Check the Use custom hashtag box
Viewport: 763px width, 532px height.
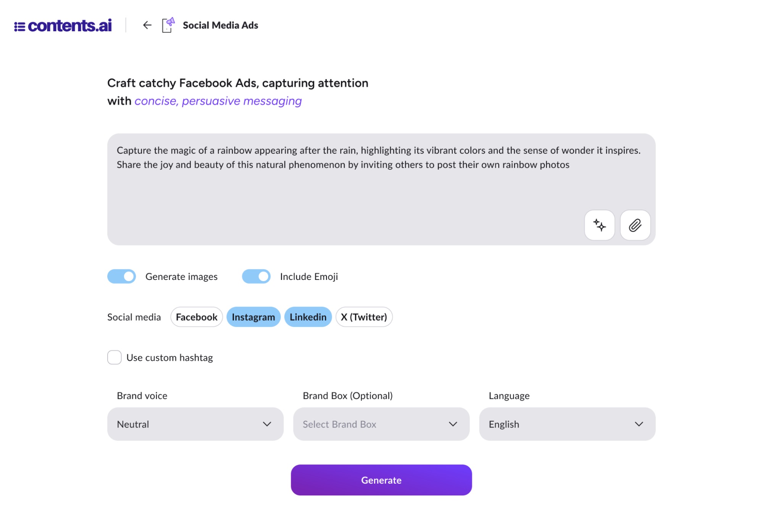click(115, 357)
